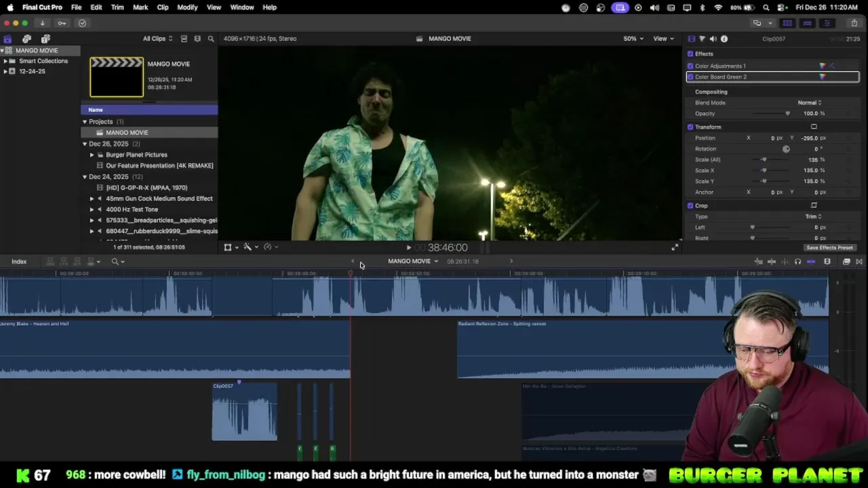Open the Edit menu
Screen dimensions: 868x488
coord(96,7)
